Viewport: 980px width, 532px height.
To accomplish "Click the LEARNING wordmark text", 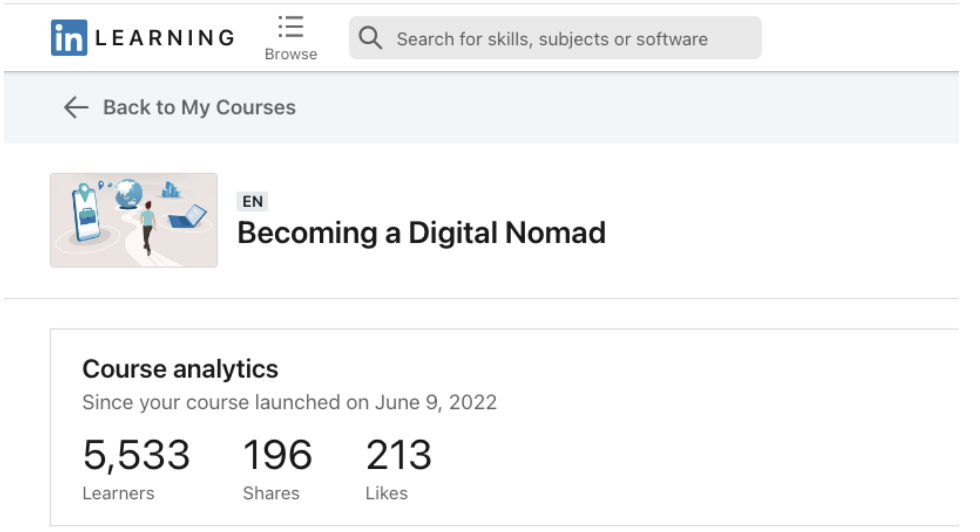I will pyautogui.click(x=165, y=38).
